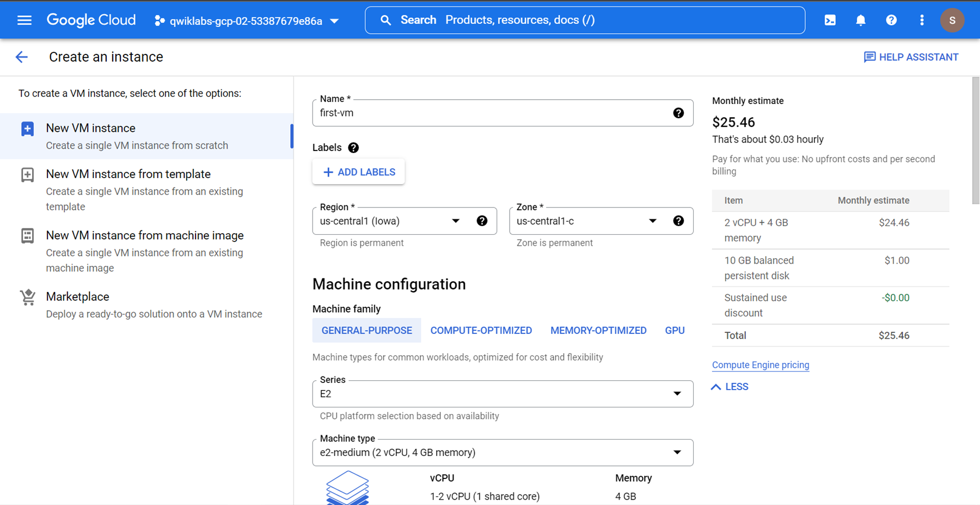Open the Series dropdown E2
Image resolution: width=980 pixels, height=505 pixels.
coord(503,394)
